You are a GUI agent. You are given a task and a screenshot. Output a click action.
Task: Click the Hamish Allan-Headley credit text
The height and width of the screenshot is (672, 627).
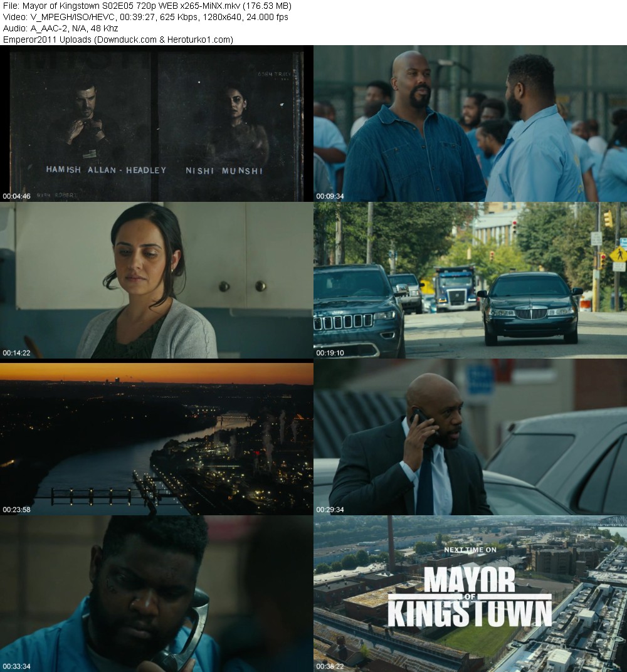coord(106,170)
